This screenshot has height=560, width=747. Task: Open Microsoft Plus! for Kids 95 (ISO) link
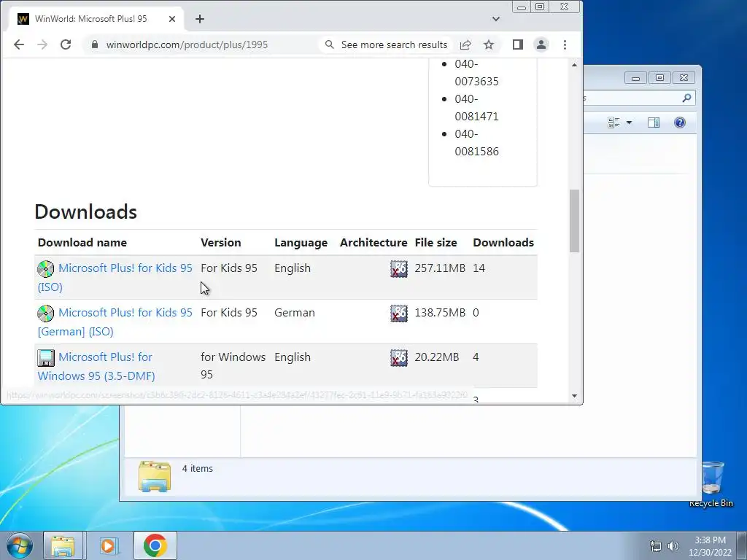(x=115, y=277)
